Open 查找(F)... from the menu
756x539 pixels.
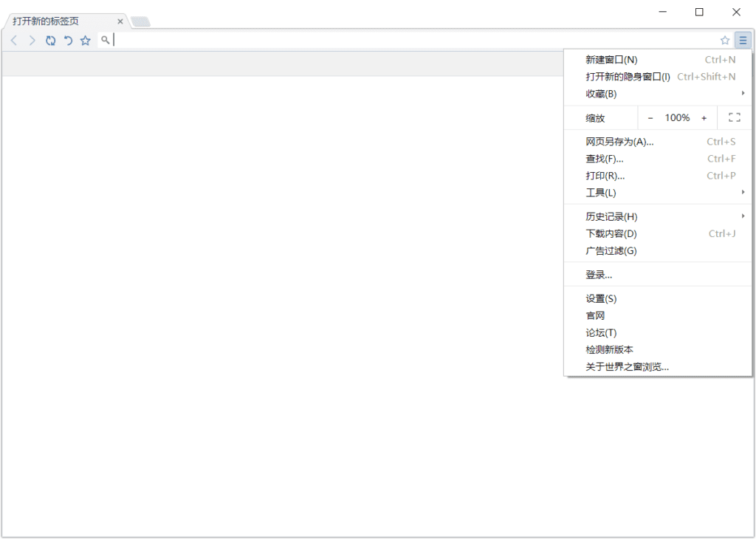click(x=658, y=159)
